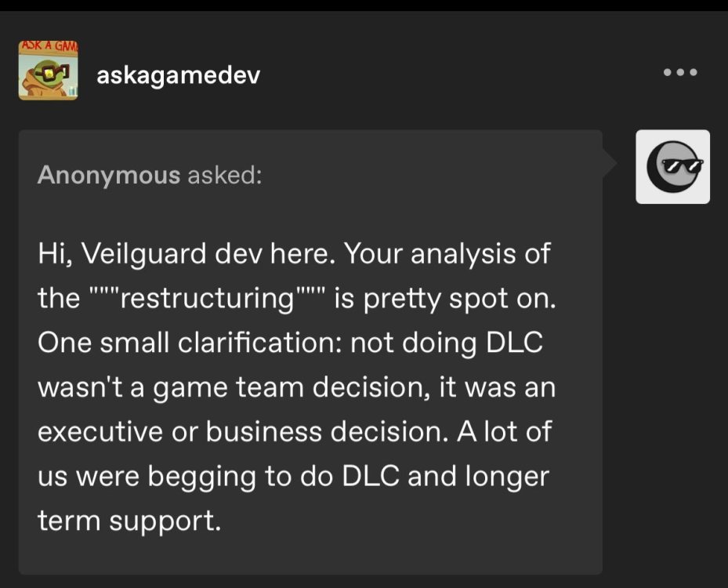Viewport: 728px width, 588px height.
Task: Click the 'Anonymous' asker name
Action: (108, 175)
